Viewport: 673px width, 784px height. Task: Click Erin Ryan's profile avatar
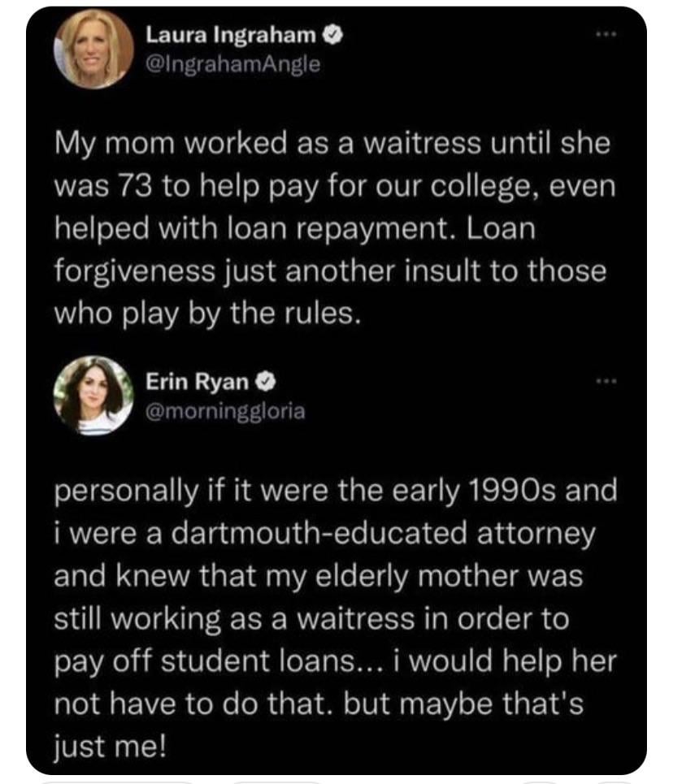[93, 395]
